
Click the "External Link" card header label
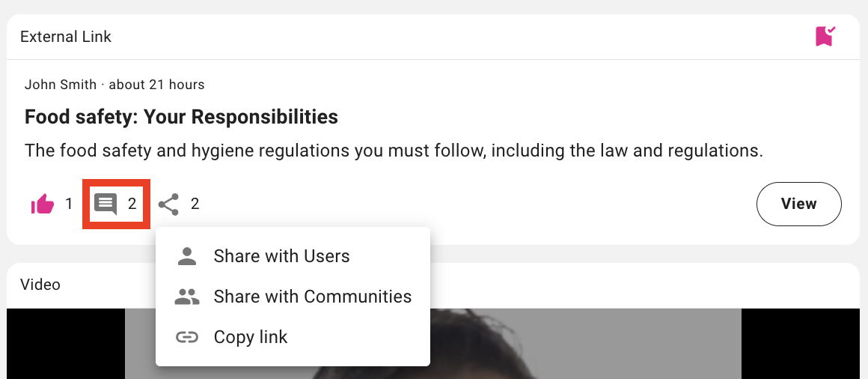click(x=66, y=37)
